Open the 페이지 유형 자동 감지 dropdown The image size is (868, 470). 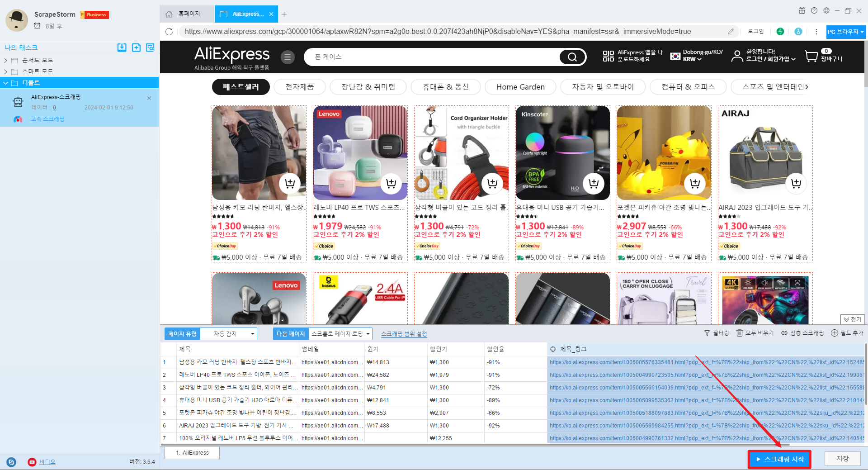[x=228, y=334]
